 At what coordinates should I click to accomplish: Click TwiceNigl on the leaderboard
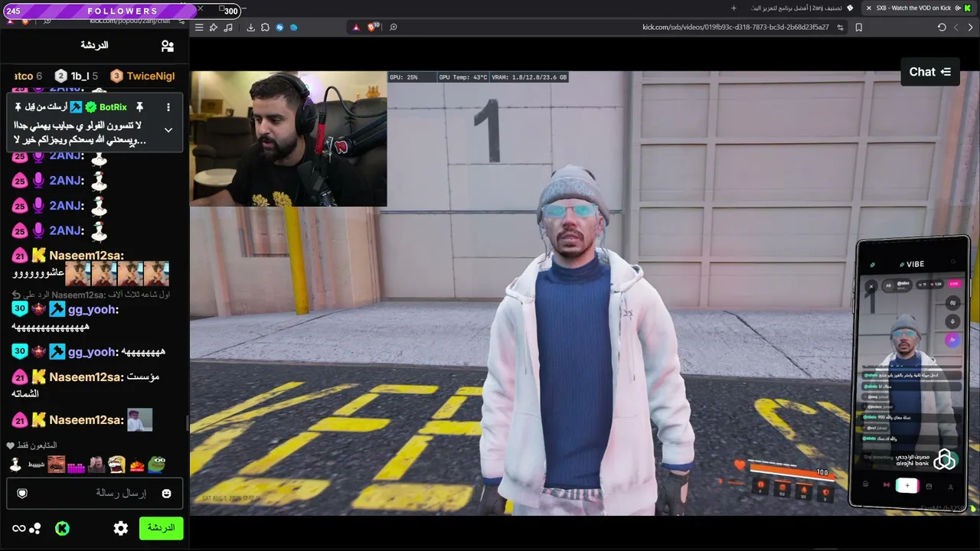pos(142,76)
